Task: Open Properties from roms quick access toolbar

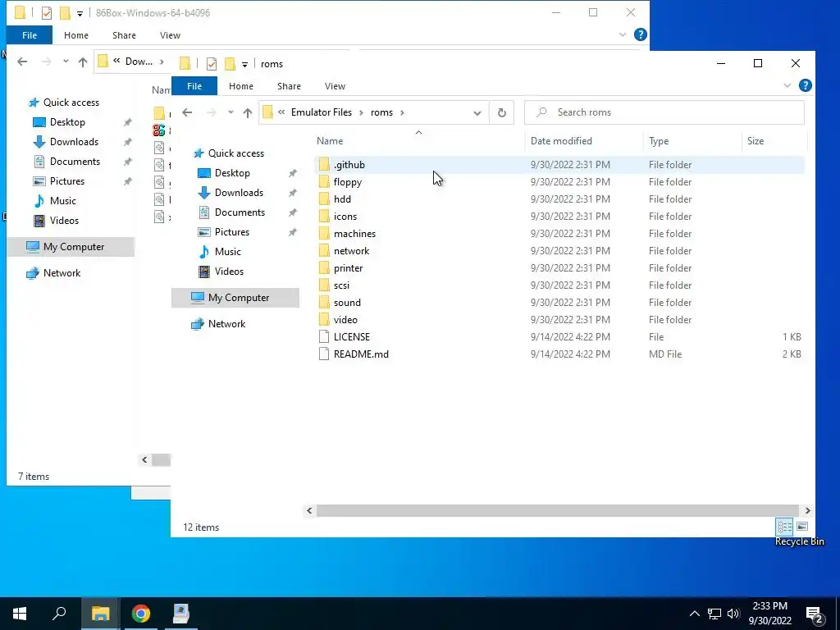Action: coord(212,64)
